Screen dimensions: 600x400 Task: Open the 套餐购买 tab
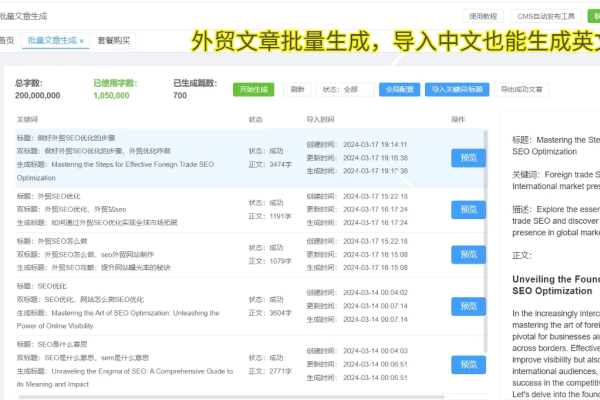[114, 41]
